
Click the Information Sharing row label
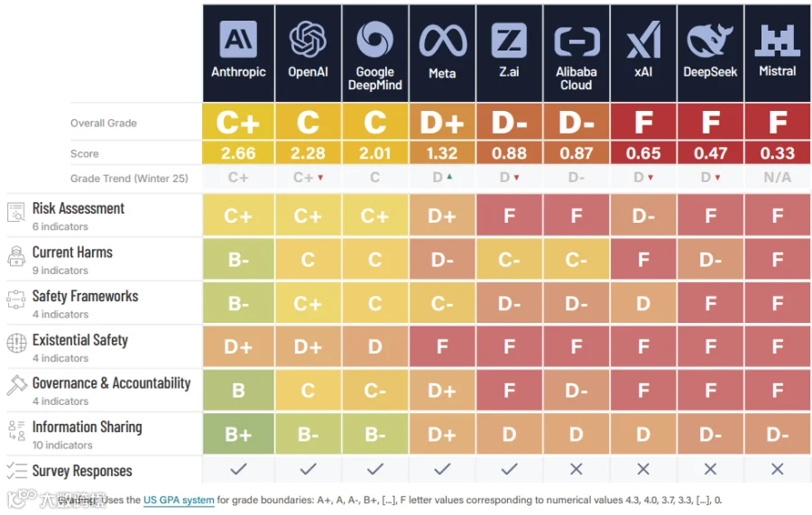tap(87, 427)
